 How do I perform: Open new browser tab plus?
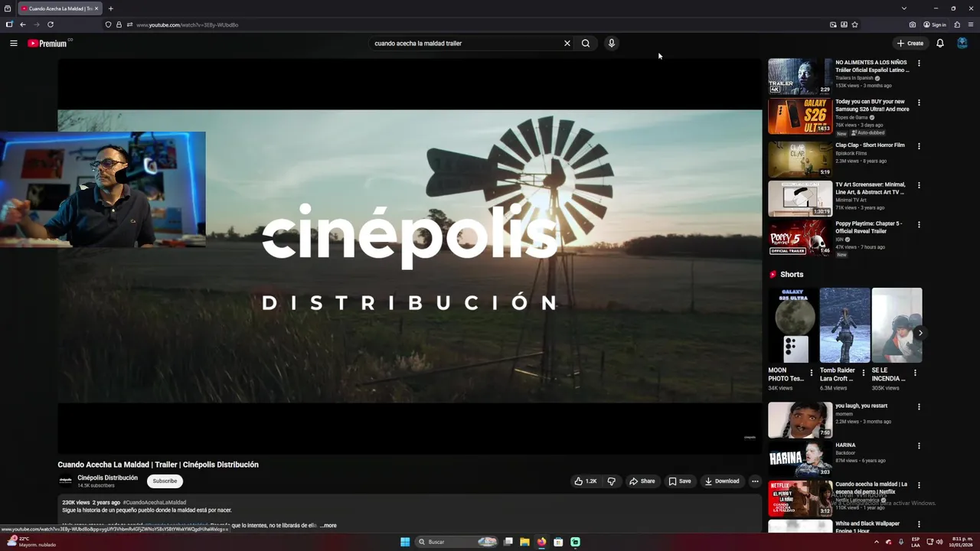tap(111, 8)
